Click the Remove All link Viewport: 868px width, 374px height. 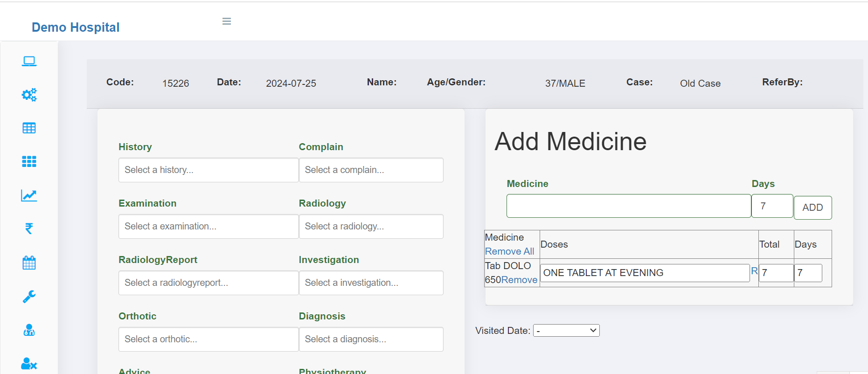(x=509, y=251)
